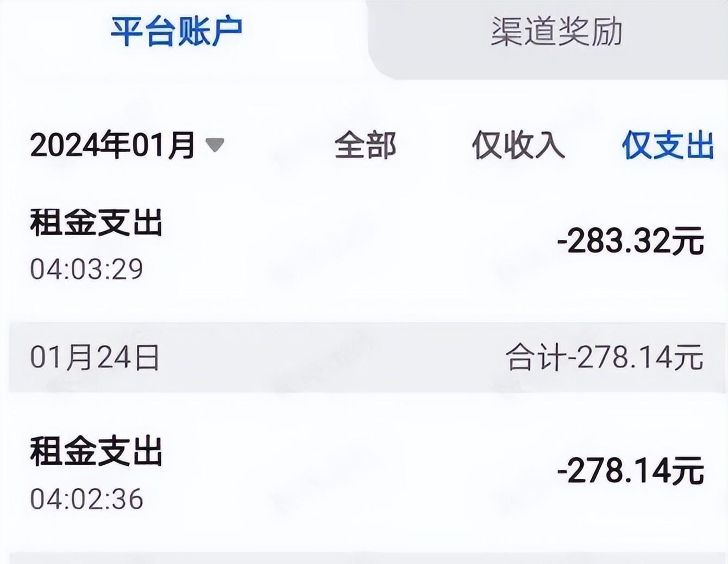Image resolution: width=728 pixels, height=564 pixels.
Task: Tap the -283.32元 amount
Action: point(630,241)
